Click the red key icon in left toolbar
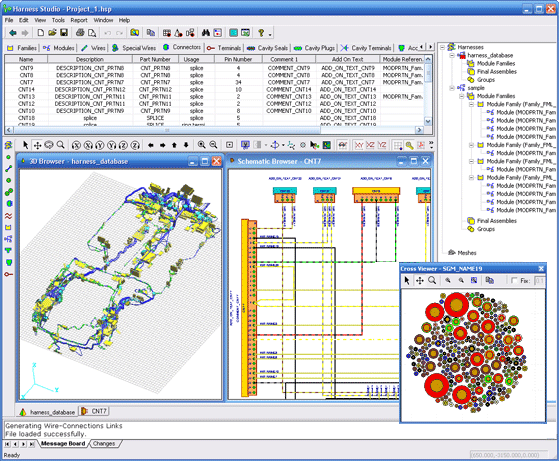Screen dimensions: 559x461 pyautogui.click(x=9, y=274)
